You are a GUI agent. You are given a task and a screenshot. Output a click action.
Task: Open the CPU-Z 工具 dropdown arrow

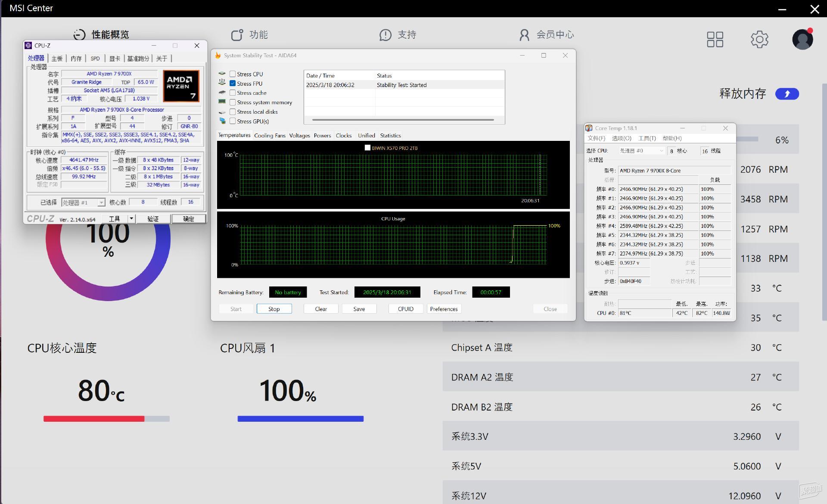[131, 219]
